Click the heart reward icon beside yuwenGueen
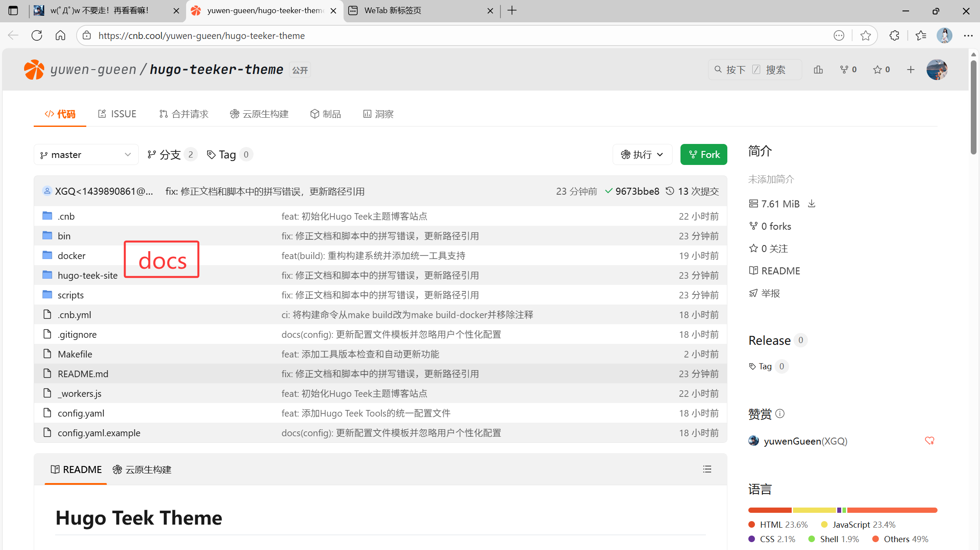This screenshot has height=550, width=980. tap(929, 441)
